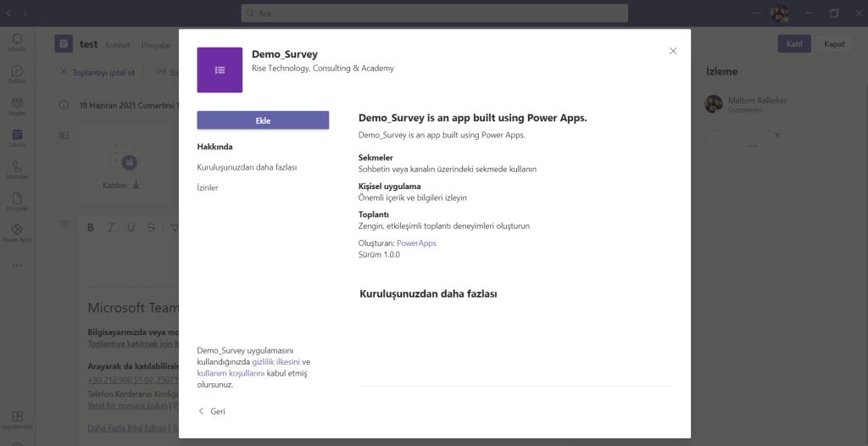This screenshot has height=446, width=868.
Task: Click the Demo_Survey purple app icon
Action: [x=220, y=70]
